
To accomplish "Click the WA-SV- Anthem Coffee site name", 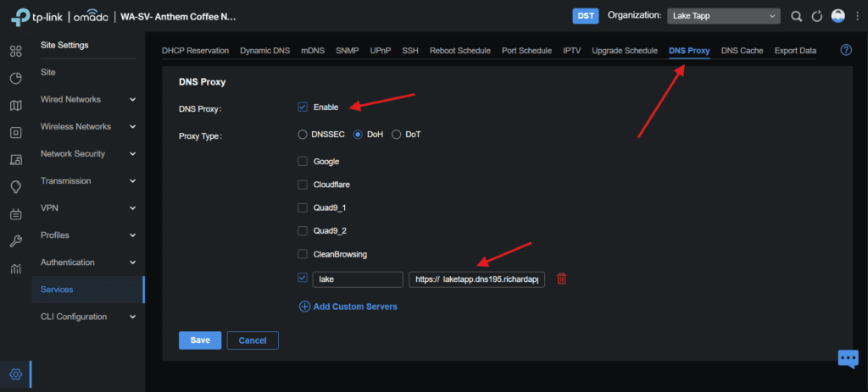I will [x=178, y=17].
